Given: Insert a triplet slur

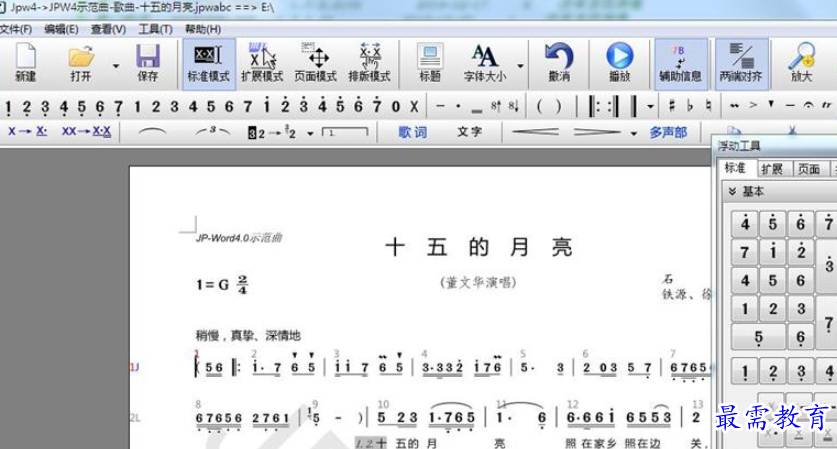Looking at the screenshot, I should (212, 131).
